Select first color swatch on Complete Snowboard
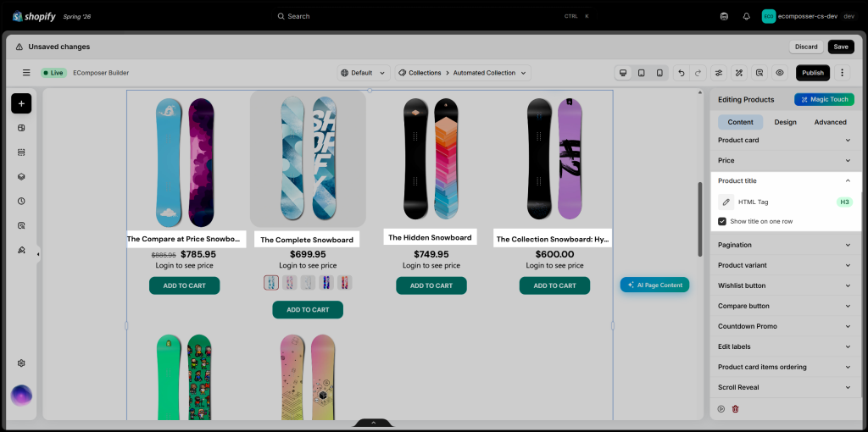868x432 pixels. pos(271,283)
